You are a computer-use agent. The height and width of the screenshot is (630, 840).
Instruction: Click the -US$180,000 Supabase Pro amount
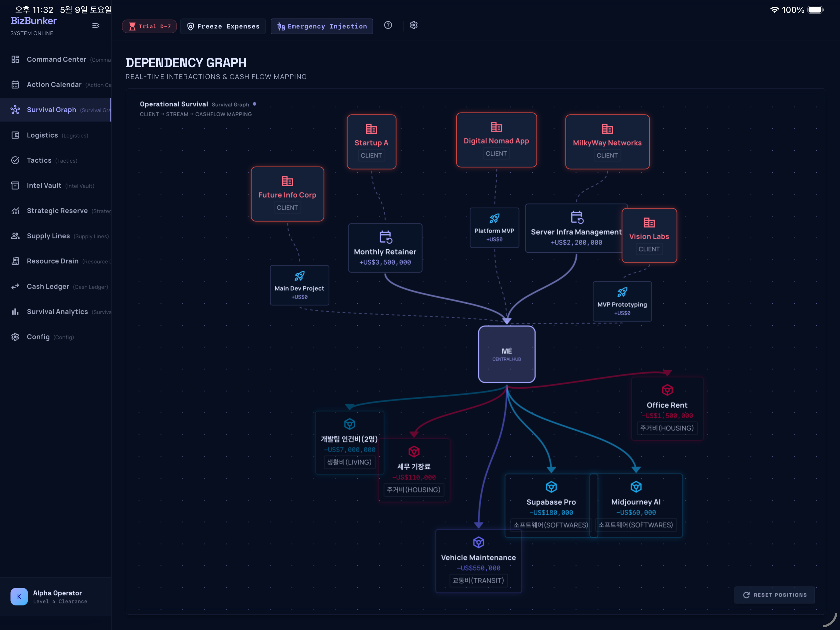[551, 512]
